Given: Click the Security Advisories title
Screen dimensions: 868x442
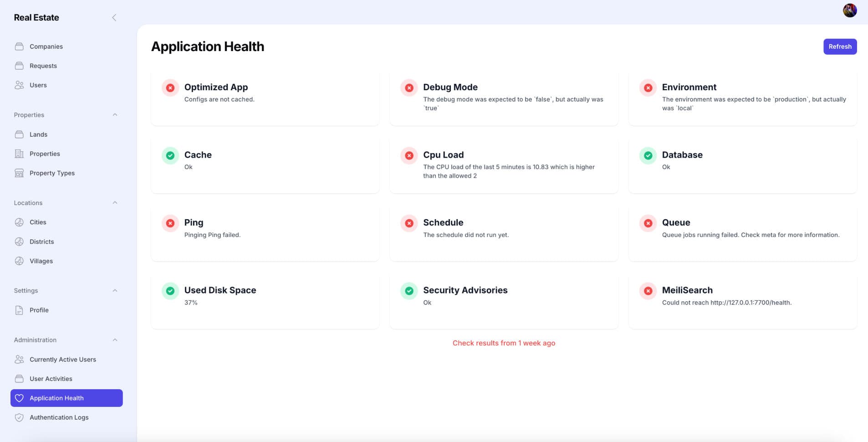Looking at the screenshot, I should tap(465, 290).
